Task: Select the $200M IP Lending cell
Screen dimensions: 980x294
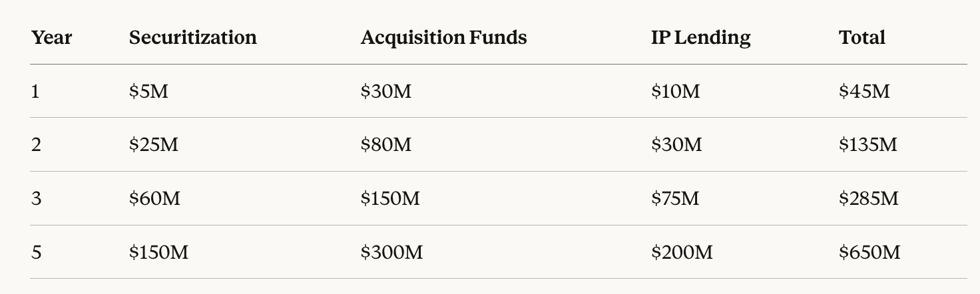Action: 682,252
